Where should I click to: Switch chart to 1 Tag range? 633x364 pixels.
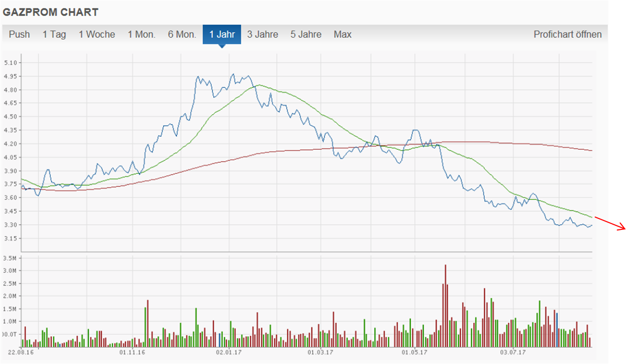(54, 35)
